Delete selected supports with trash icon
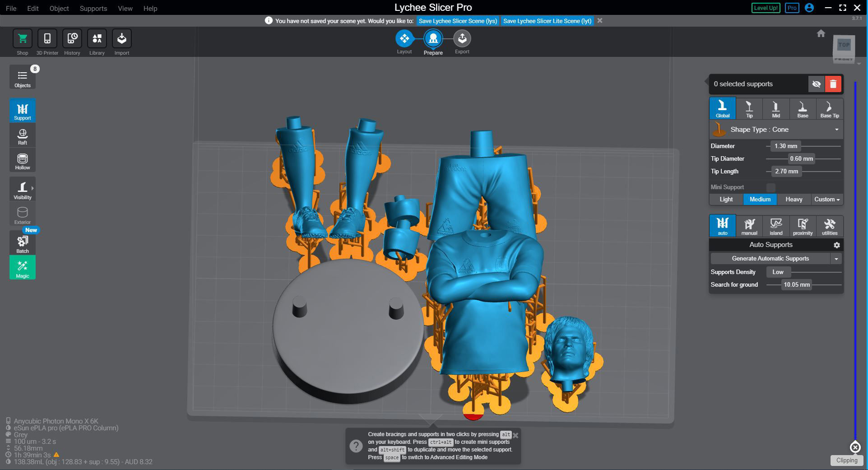 [833, 84]
